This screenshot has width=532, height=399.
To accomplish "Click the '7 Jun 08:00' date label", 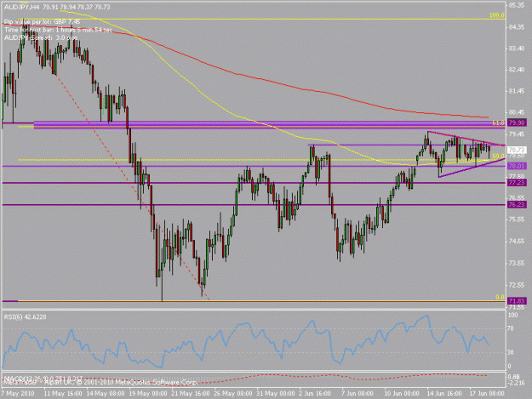I will tap(358, 393).
